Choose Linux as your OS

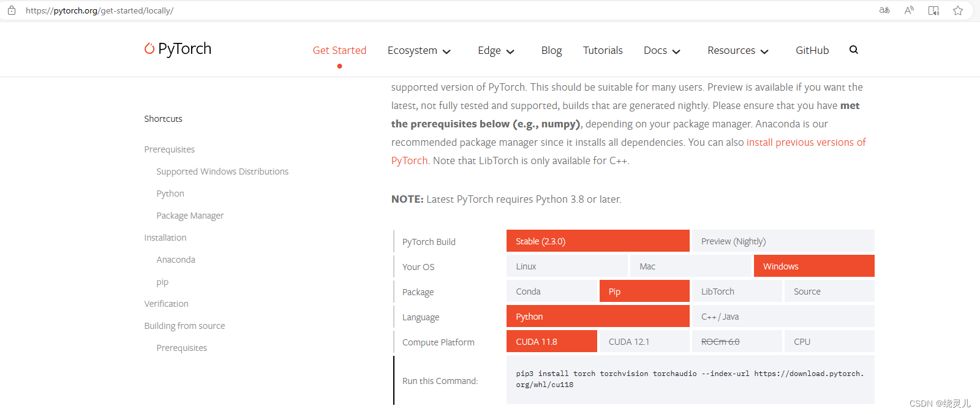567,266
